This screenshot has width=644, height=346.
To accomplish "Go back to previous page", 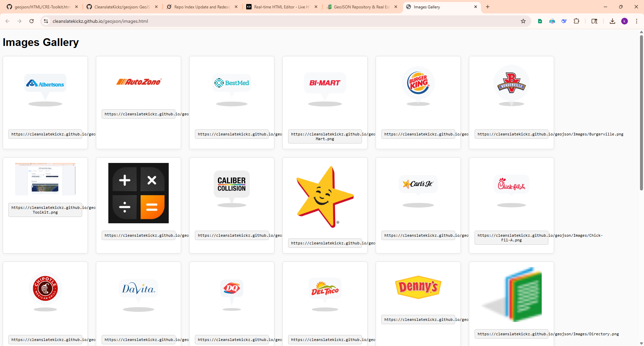I will [x=7, y=21].
